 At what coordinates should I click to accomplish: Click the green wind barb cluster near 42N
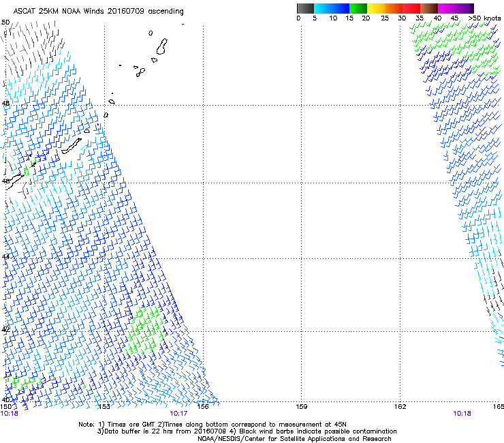(144, 331)
